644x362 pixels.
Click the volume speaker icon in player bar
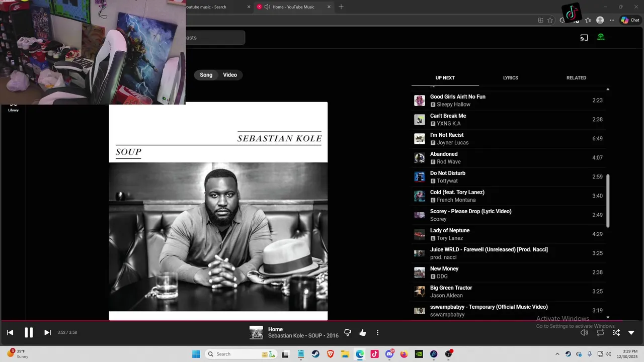pyautogui.click(x=584, y=332)
